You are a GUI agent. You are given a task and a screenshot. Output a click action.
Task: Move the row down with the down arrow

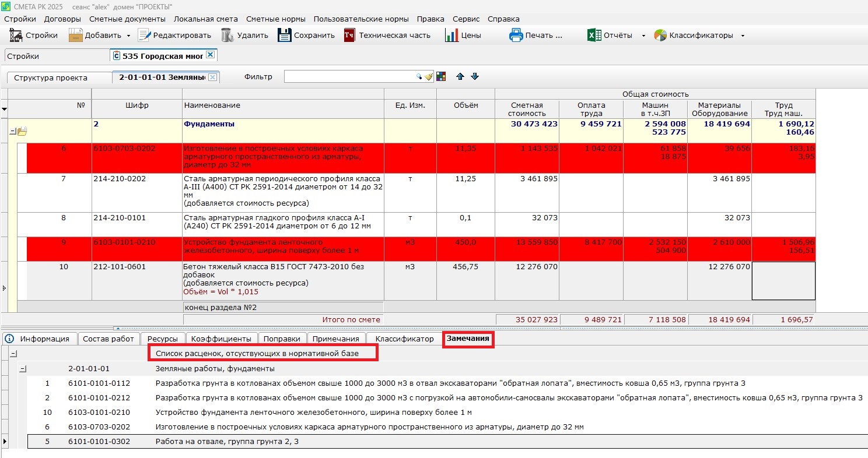[474, 77]
